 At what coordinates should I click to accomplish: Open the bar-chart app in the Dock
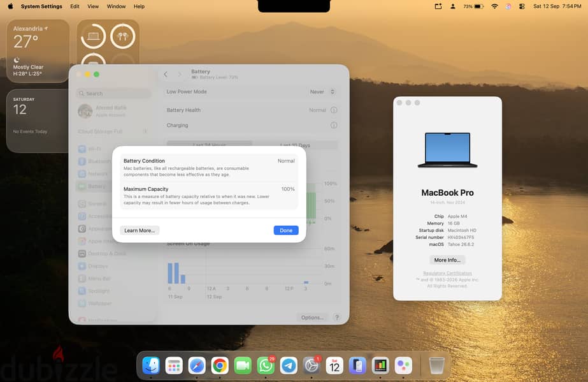[380, 365]
